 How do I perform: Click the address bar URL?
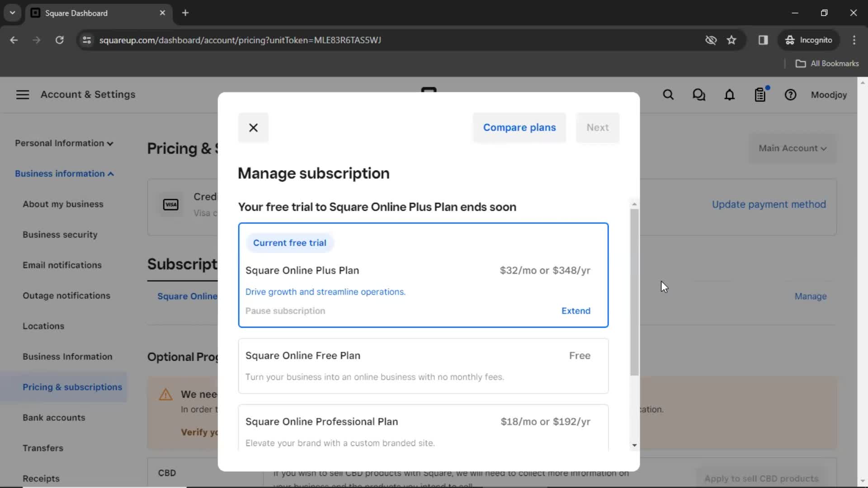240,40
